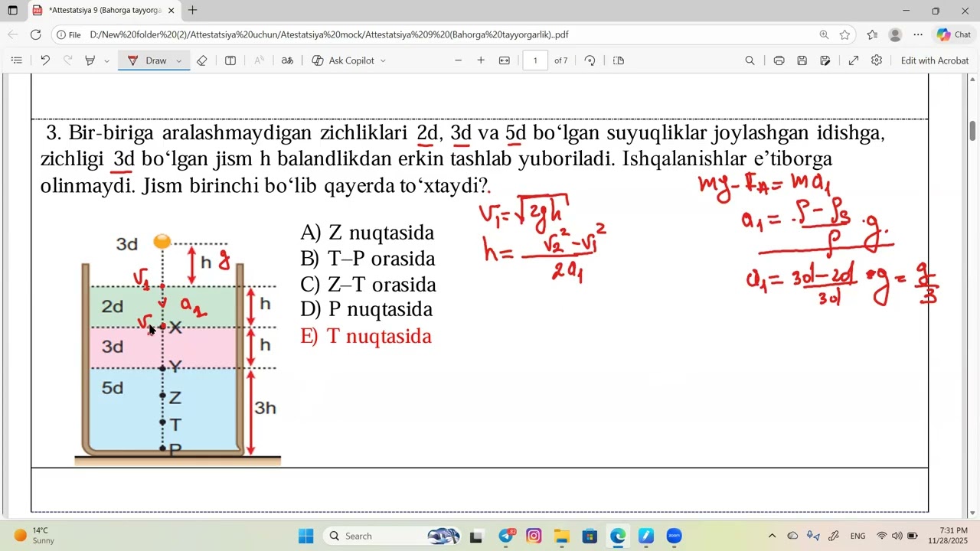Show hidden system tray icons
The image size is (980, 551).
coord(772,536)
